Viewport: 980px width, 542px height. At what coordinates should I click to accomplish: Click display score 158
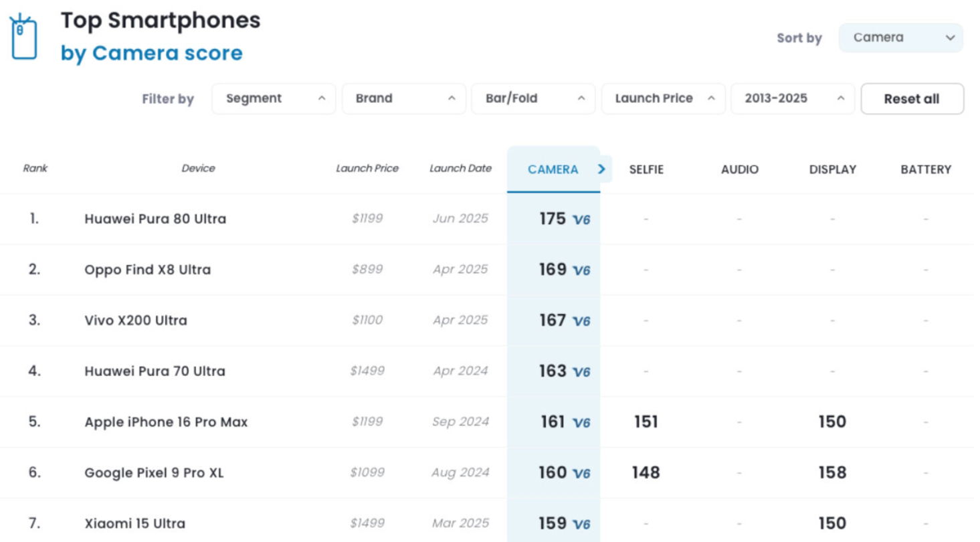pyautogui.click(x=832, y=473)
